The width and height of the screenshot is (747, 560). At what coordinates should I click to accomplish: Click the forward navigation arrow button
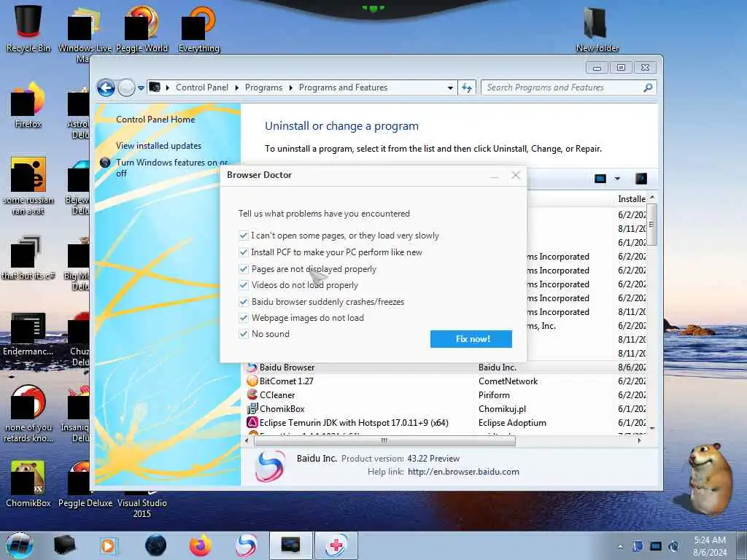pos(126,88)
